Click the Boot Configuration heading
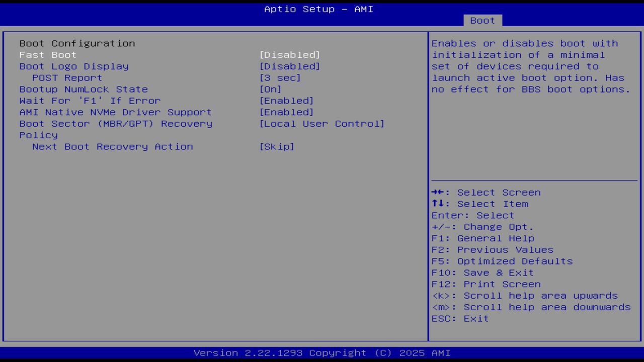644x362 pixels. 77,43
